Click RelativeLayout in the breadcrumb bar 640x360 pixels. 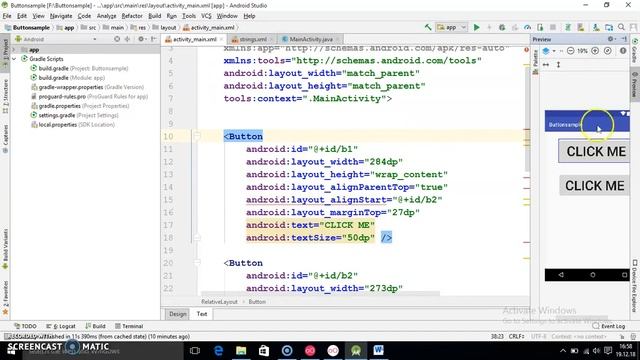point(219,302)
